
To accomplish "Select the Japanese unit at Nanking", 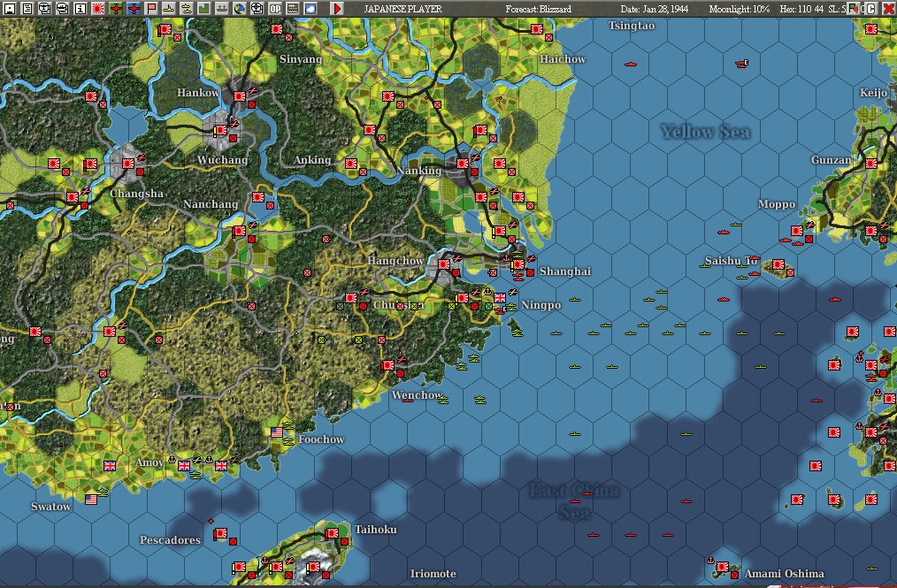I will click(x=463, y=163).
